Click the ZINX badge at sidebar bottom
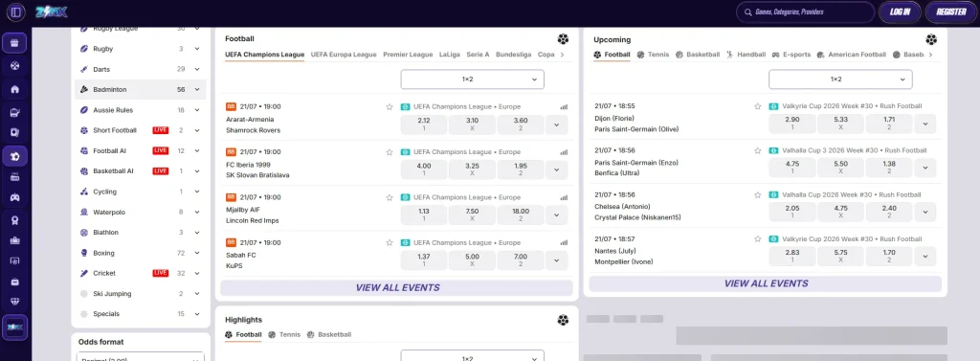980x361 pixels. [15, 327]
